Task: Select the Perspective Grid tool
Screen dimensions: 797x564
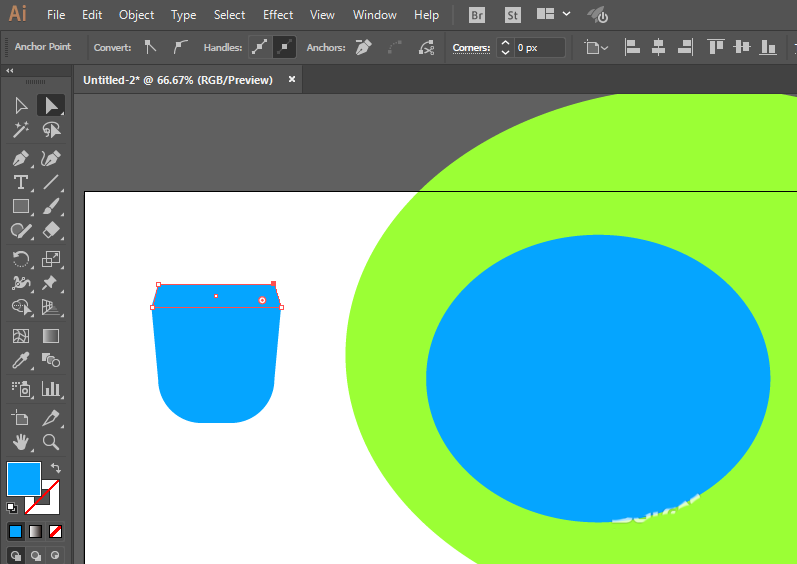Action: [51, 307]
